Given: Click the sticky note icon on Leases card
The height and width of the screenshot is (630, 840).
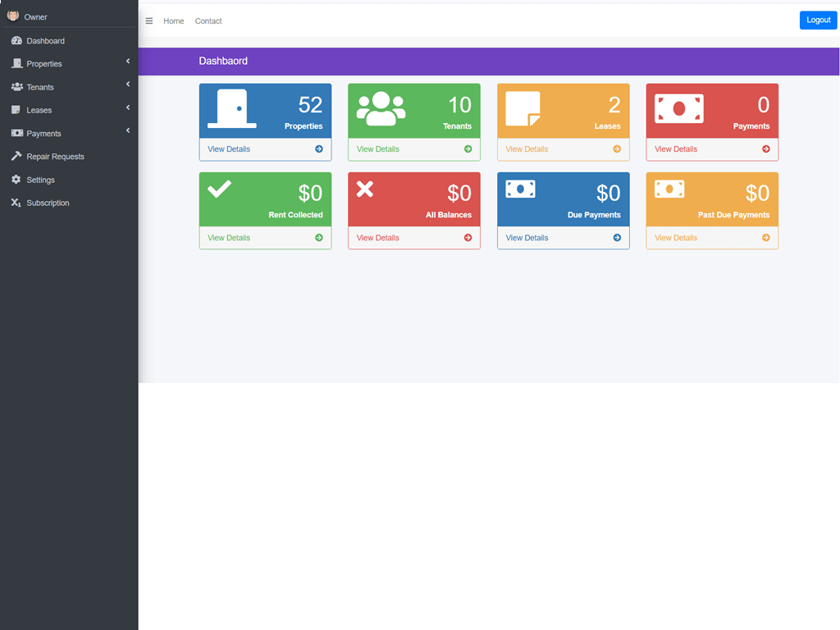Looking at the screenshot, I should (x=523, y=108).
